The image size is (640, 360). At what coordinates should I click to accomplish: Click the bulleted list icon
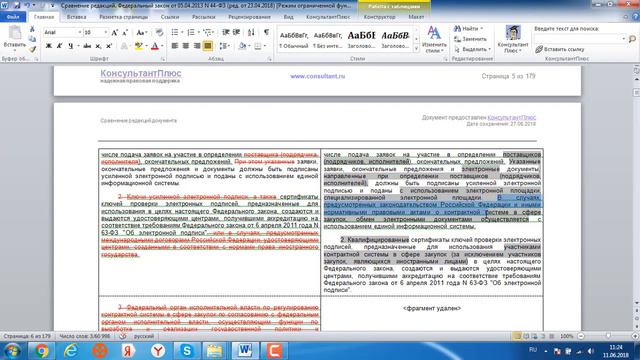point(175,32)
